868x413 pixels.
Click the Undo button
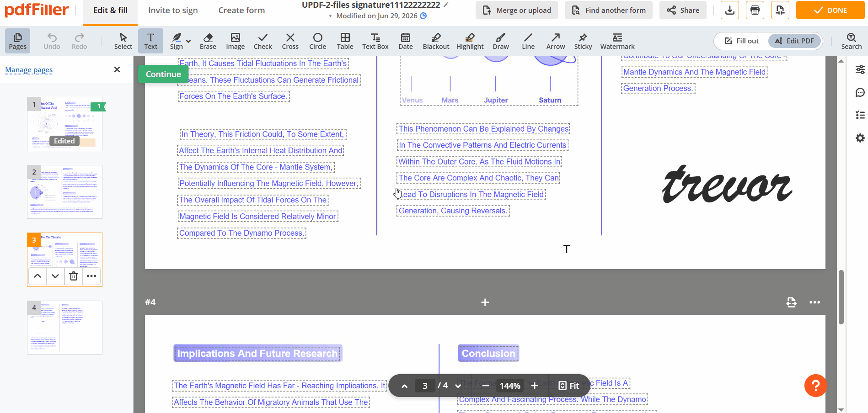(52, 41)
